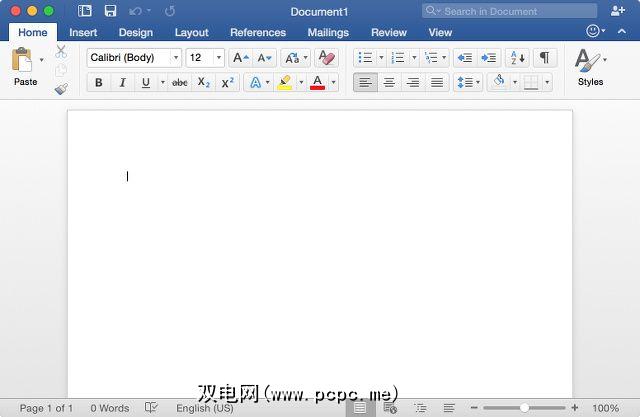The image size is (640, 417).
Task: Switch to Draft view in status bar
Action: [x=449, y=408]
